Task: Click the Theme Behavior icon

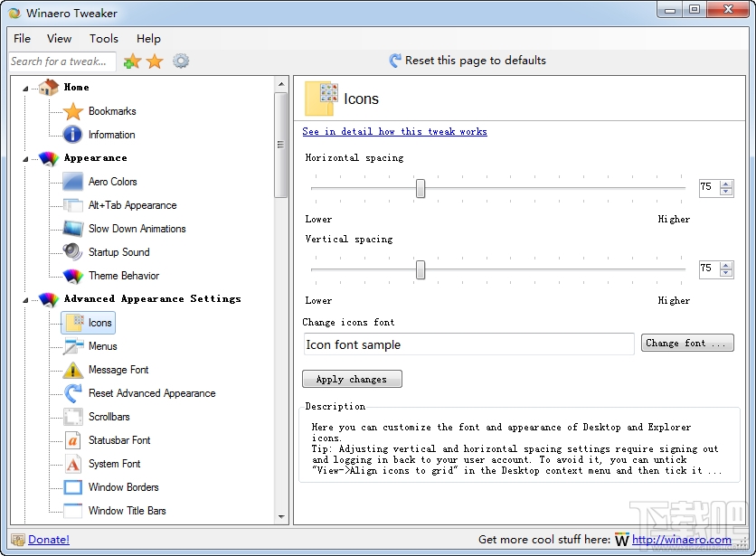Action: (x=73, y=276)
